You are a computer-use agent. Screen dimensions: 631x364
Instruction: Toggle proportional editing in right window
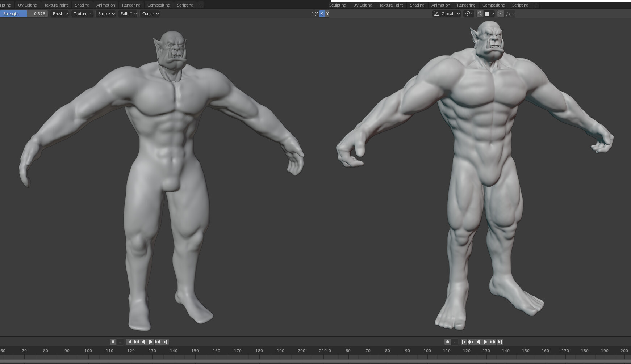[x=501, y=14]
